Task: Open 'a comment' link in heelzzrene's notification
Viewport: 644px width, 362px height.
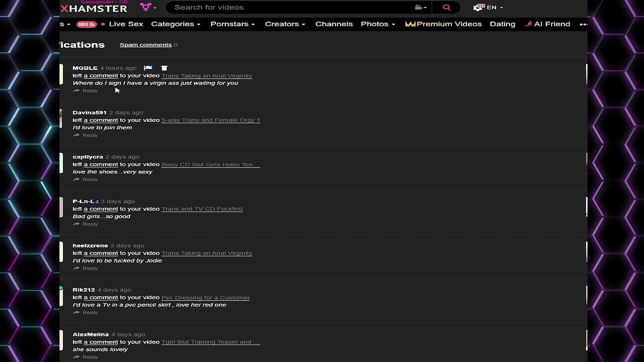Action: pyautogui.click(x=101, y=253)
